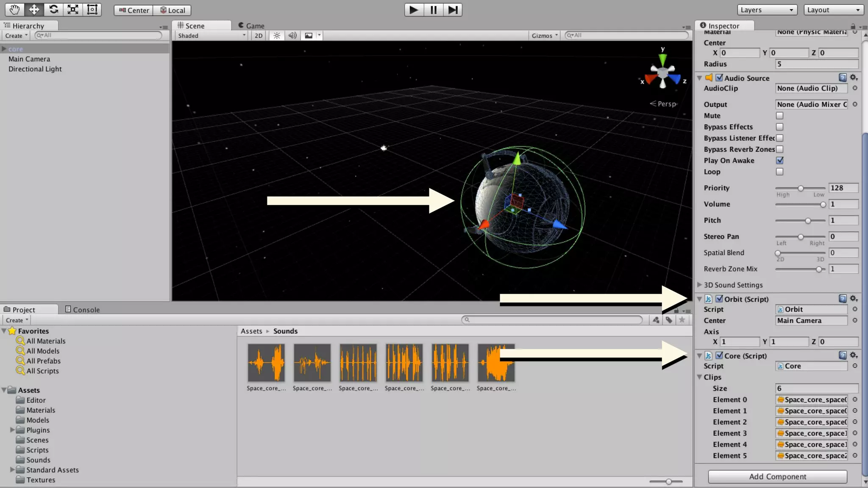Open the Layers dropdown
The height and width of the screenshot is (488, 868).
pyautogui.click(x=767, y=10)
